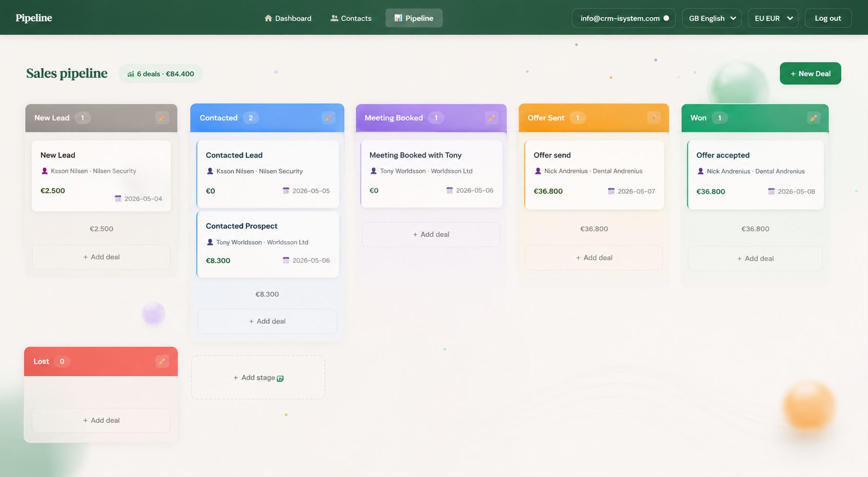This screenshot has height=477, width=868.
Task: Click calendar icon beside 2026-05-04
Action: tap(118, 198)
